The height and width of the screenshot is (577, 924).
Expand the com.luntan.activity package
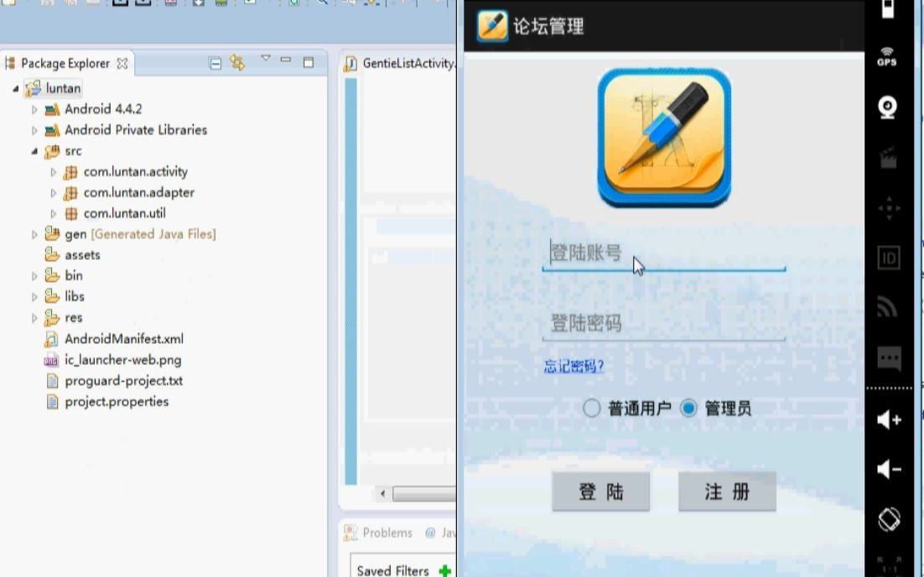click(x=53, y=172)
